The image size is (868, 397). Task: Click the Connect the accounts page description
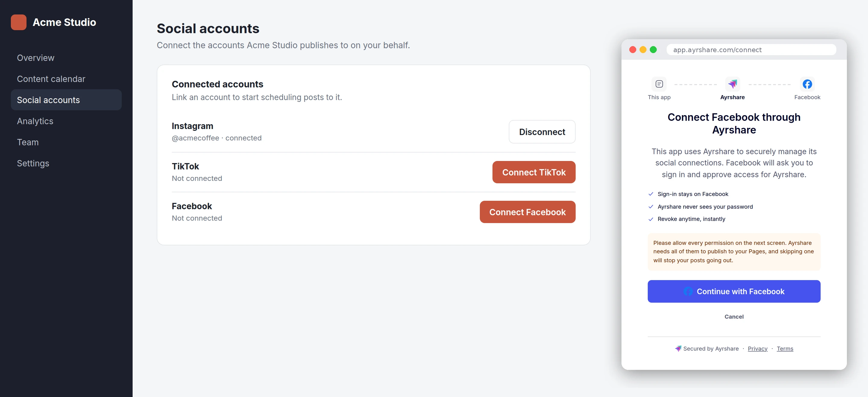(x=283, y=45)
